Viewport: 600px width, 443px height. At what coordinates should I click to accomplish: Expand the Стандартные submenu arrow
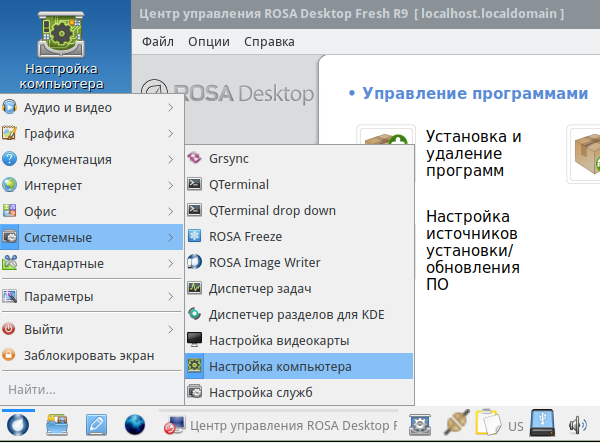point(171,264)
